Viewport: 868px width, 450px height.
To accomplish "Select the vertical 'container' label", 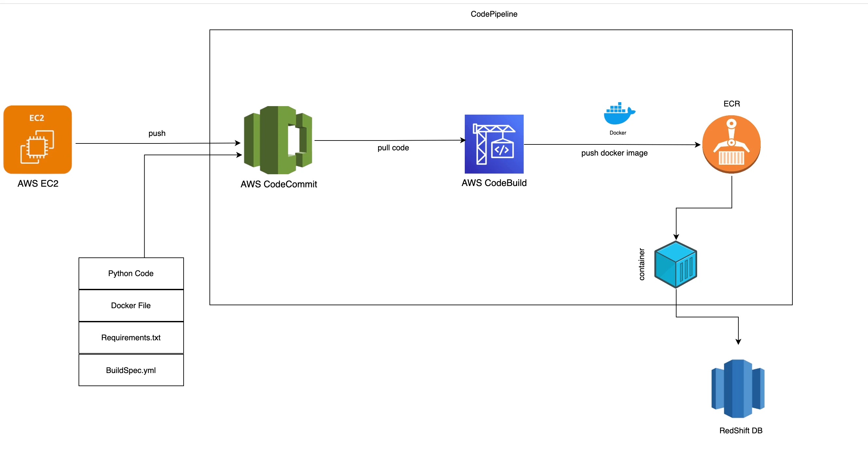I will click(642, 264).
